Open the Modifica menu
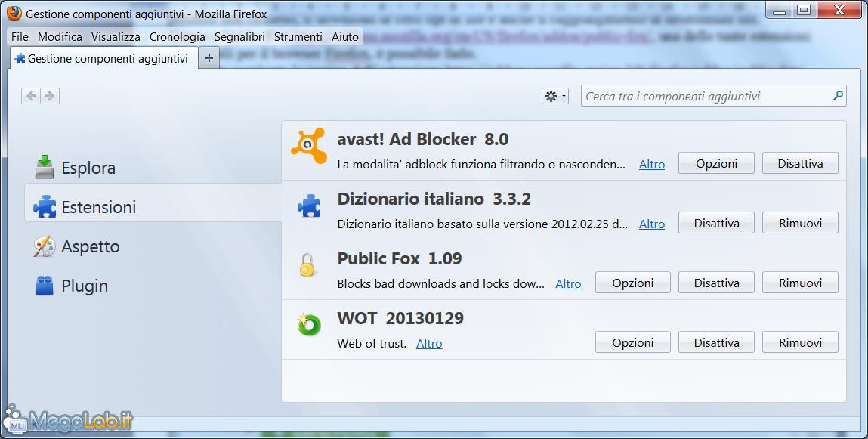 point(60,37)
